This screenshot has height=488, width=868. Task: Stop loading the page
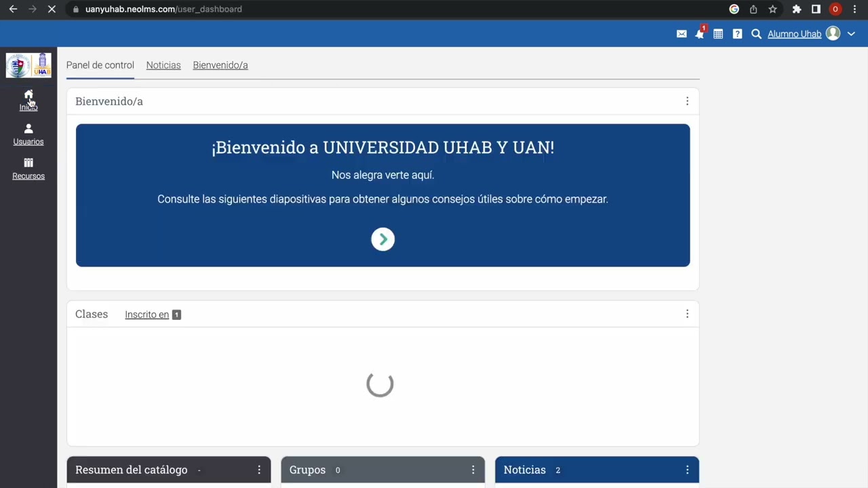(52, 9)
